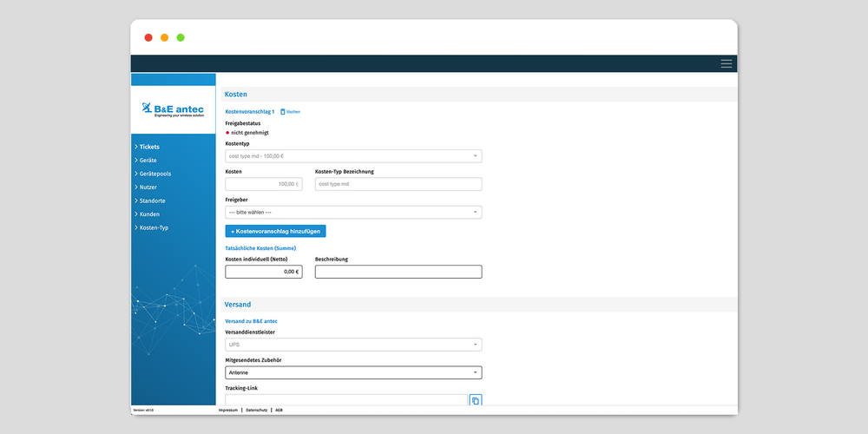Open the AGB footer link
The image size is (868, 434).
279,411
